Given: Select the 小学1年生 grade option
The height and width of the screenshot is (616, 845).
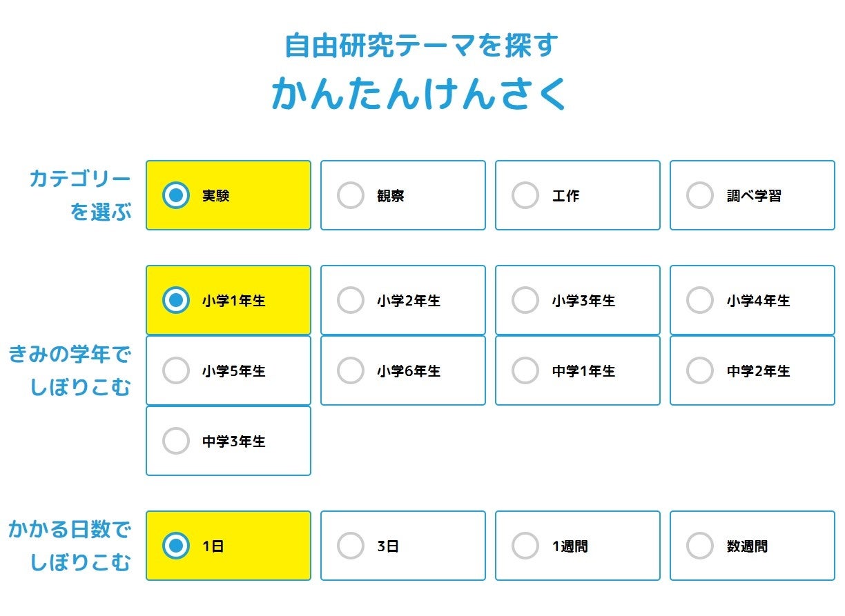Looking at the screenshot, I should tap(176, 301).
